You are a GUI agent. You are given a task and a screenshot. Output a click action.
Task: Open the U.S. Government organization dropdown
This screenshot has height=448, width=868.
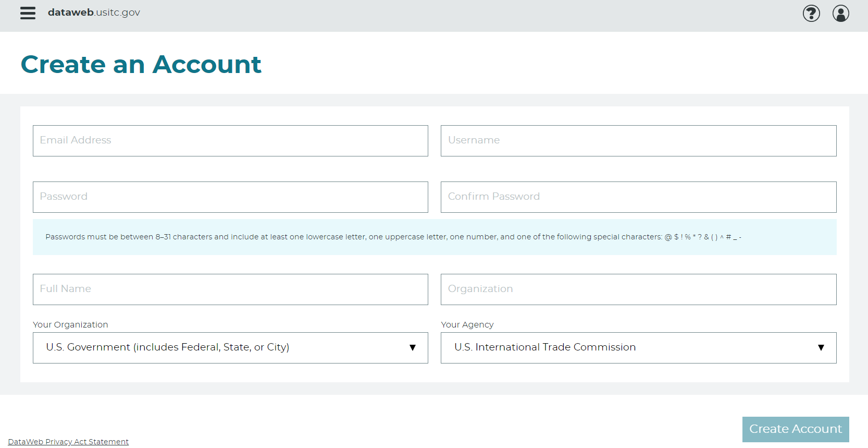point(219,348)
